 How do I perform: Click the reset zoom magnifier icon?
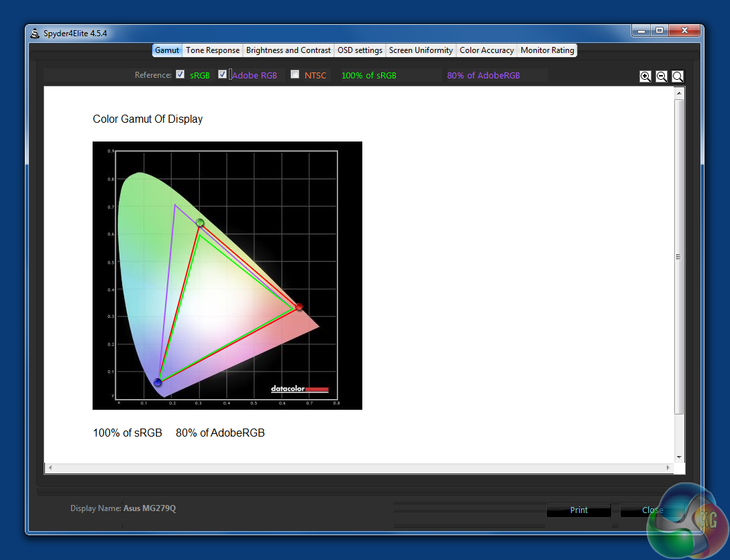pyautogui.click(x=678, y=76)
